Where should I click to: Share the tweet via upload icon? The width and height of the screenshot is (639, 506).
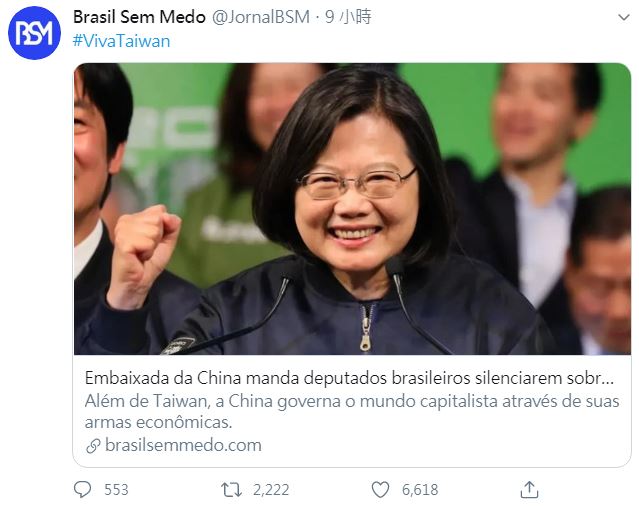[529, 489]
